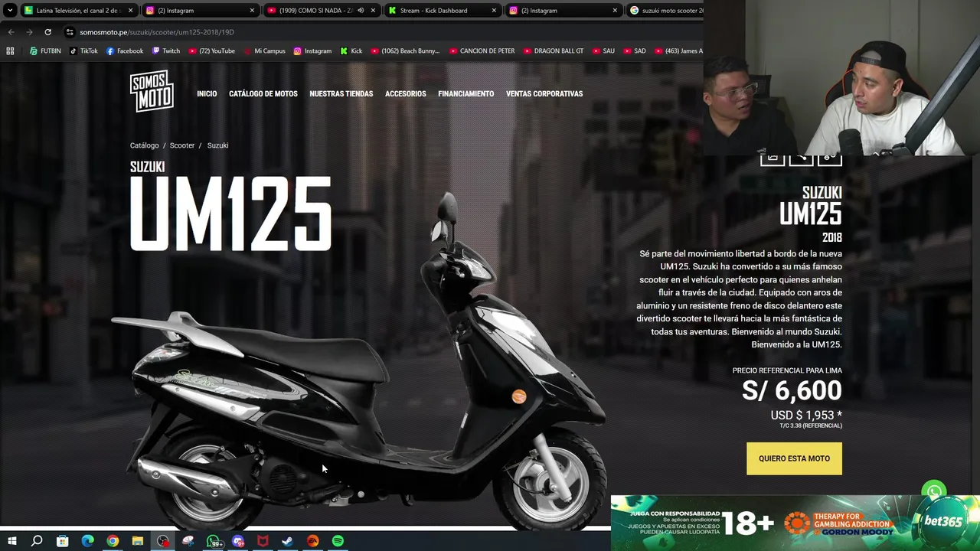
Task: Open the apps grid icon in bookmarks bar
Action: (x=10, y=51)
